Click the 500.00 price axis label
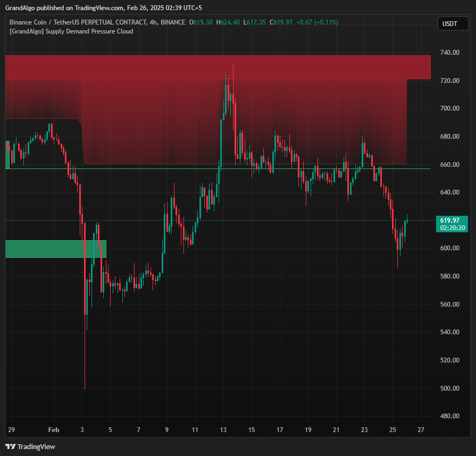Screen dimensions: 476x456 [449, 388]
